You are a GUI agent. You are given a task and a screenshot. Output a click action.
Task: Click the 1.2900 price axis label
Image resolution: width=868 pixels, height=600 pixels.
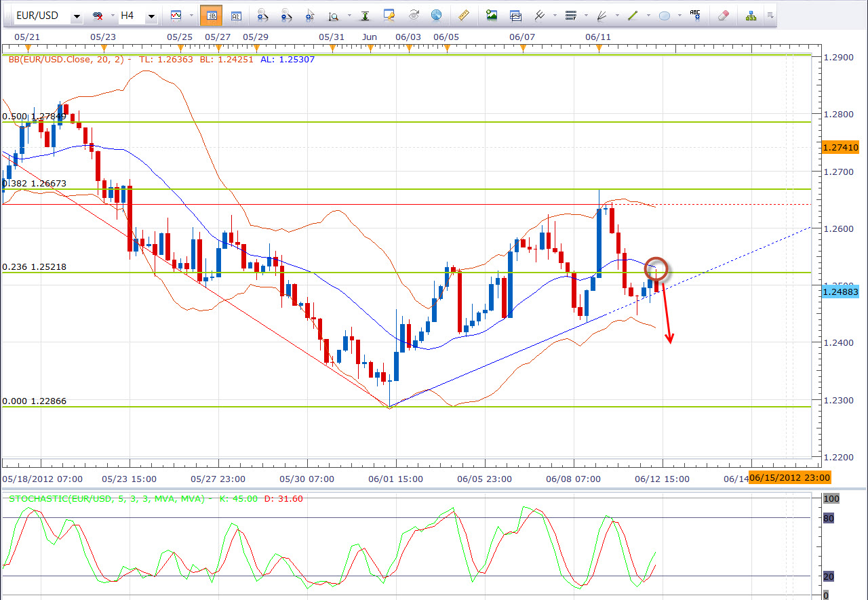click(837, 57)
